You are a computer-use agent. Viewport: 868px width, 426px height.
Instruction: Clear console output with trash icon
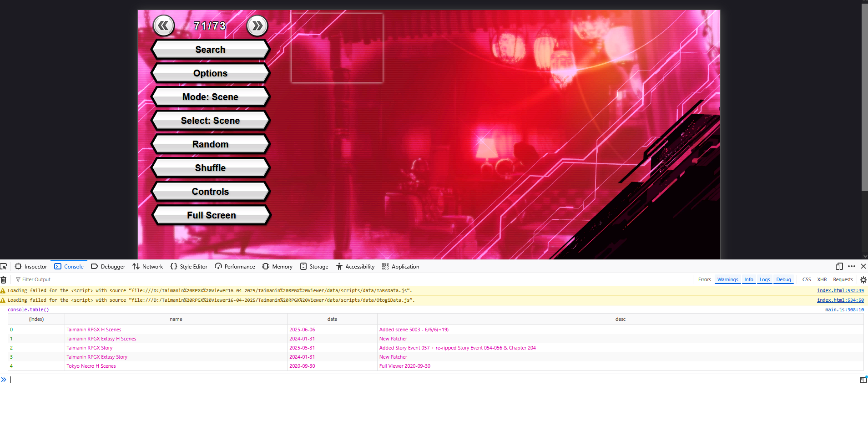[x=4, y=280]
